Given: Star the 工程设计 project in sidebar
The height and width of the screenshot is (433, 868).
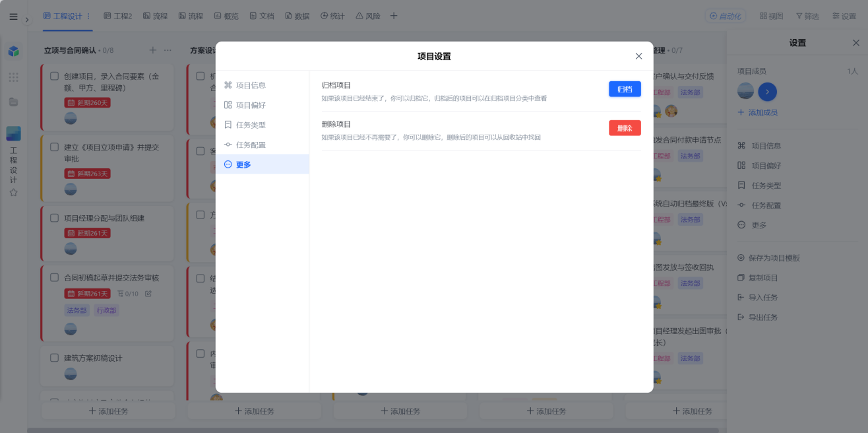Looking at the screenshot, I should coord(13,193).
